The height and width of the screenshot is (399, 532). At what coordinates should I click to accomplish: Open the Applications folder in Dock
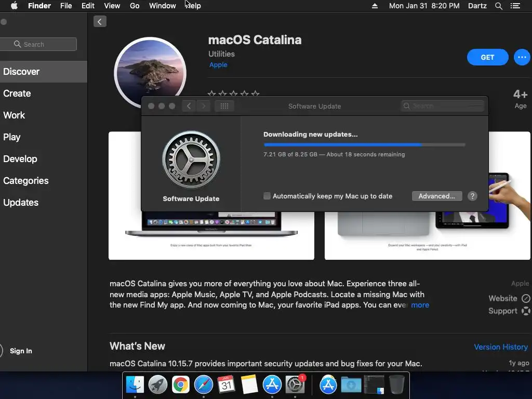(328, 385)
